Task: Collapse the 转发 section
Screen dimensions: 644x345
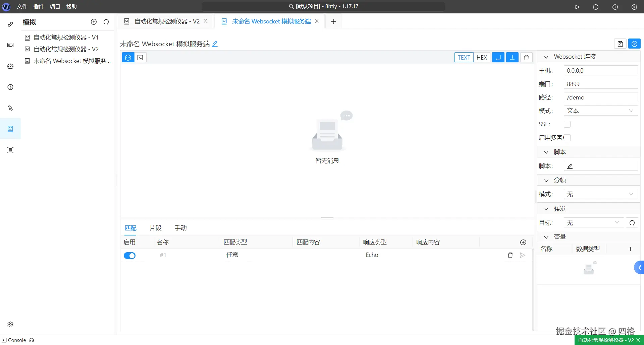Action: point(546,209)
